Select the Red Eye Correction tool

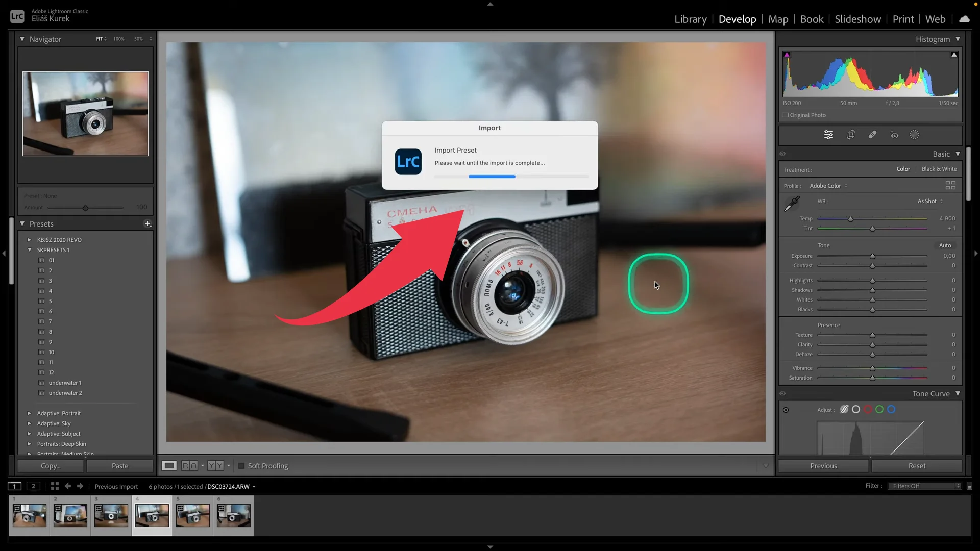tap(894, 135)
